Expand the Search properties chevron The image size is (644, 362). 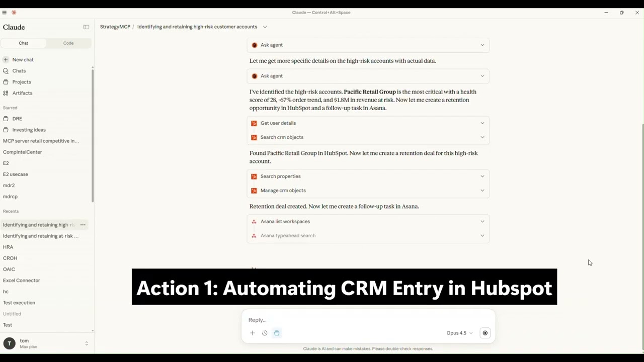pos(482,176)
